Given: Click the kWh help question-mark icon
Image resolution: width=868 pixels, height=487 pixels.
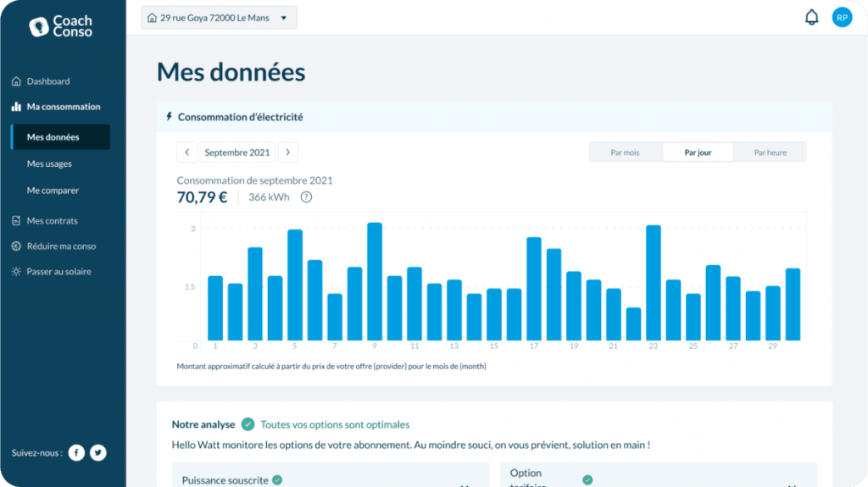Looking at the screenshot, I should [306, 197].
